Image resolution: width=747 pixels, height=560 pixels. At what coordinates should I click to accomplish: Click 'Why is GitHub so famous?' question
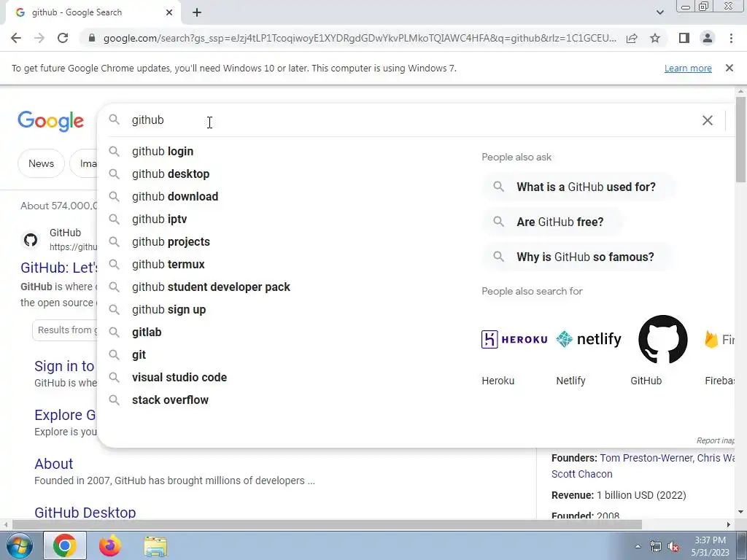578,257
